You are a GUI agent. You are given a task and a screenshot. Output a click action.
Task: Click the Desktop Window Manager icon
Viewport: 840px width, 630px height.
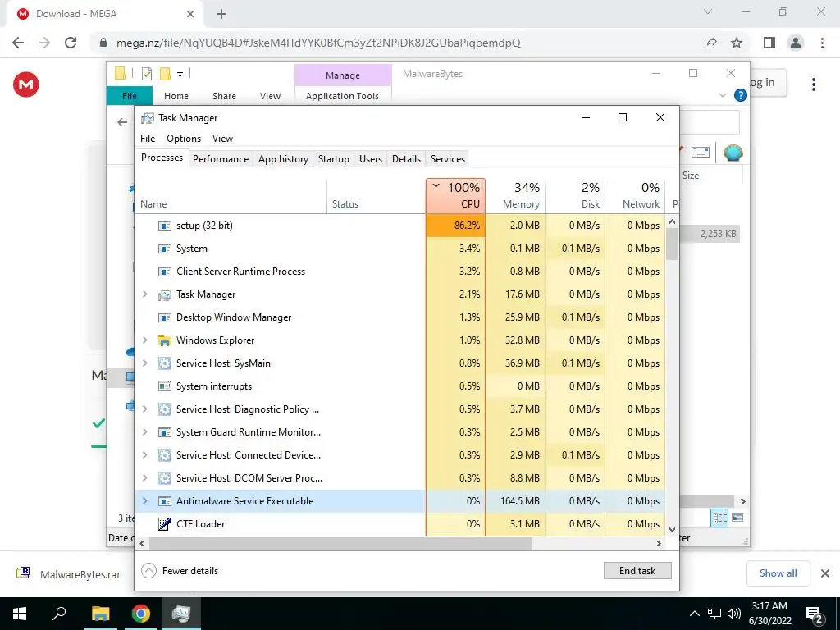[164, 317]
